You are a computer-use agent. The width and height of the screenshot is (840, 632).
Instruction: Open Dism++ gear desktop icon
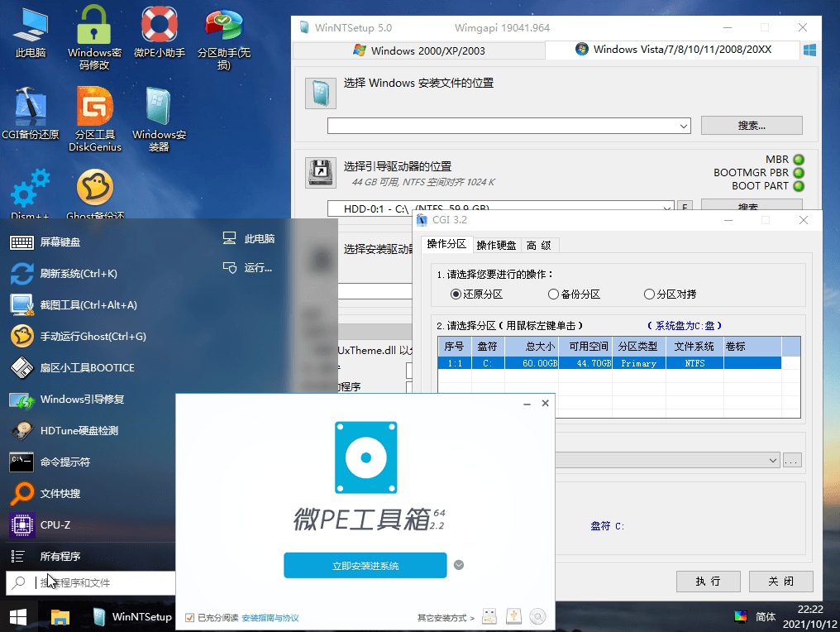tap(30, 194)
